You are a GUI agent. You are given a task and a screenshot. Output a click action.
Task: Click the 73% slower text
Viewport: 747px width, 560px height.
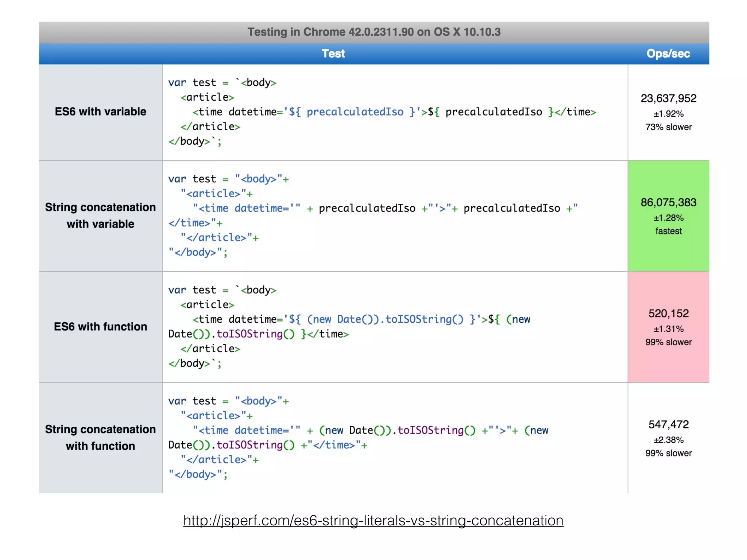tap(668, 127)
